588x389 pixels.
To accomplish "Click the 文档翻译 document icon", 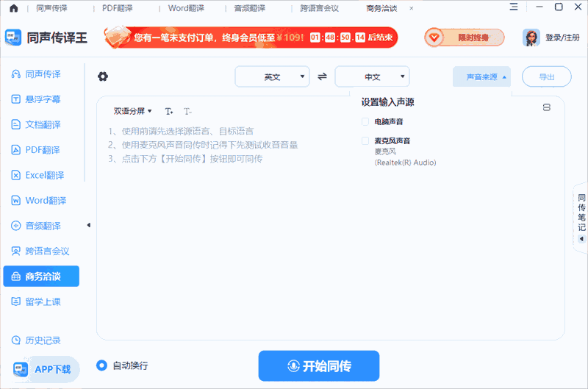I will (15, 124).
